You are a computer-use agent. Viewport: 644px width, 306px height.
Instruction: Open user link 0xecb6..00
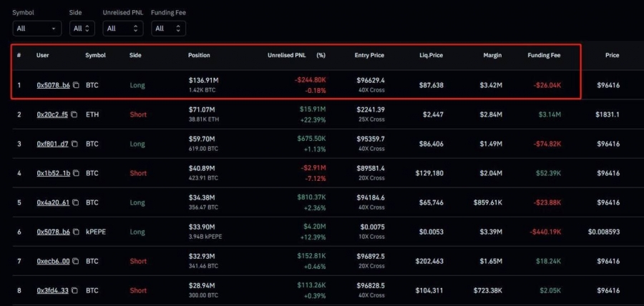tap(53, 261)
